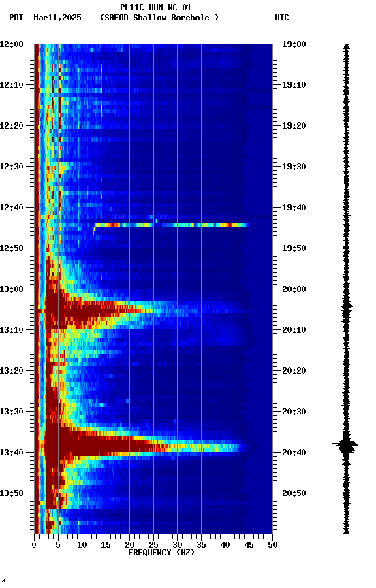Click the 13:50 PDT time tick label

coord(12,493)
